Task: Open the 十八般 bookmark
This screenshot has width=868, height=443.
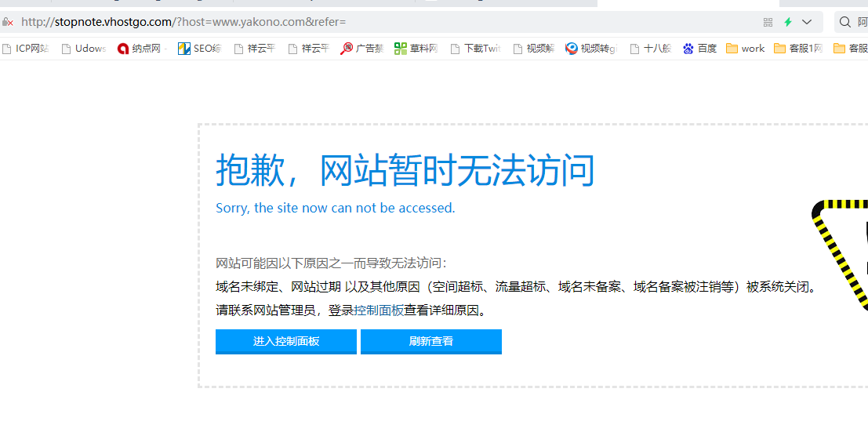Action: [x=651, y=49]
